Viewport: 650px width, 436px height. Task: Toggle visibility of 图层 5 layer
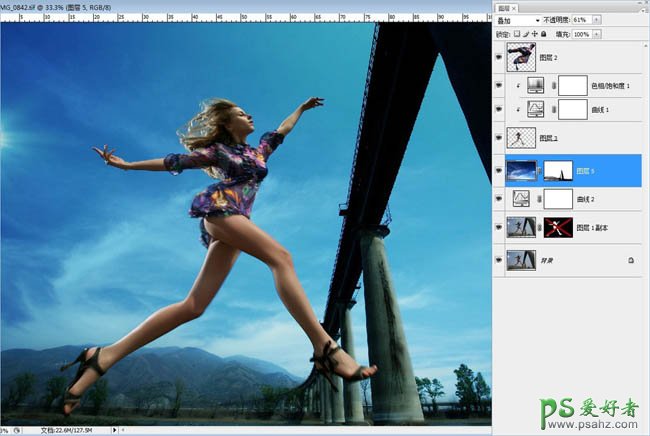coord(499,170)
